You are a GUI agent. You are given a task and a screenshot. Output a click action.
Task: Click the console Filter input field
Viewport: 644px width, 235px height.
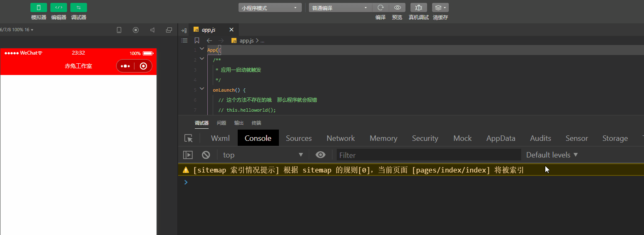(x=429, y=155)
